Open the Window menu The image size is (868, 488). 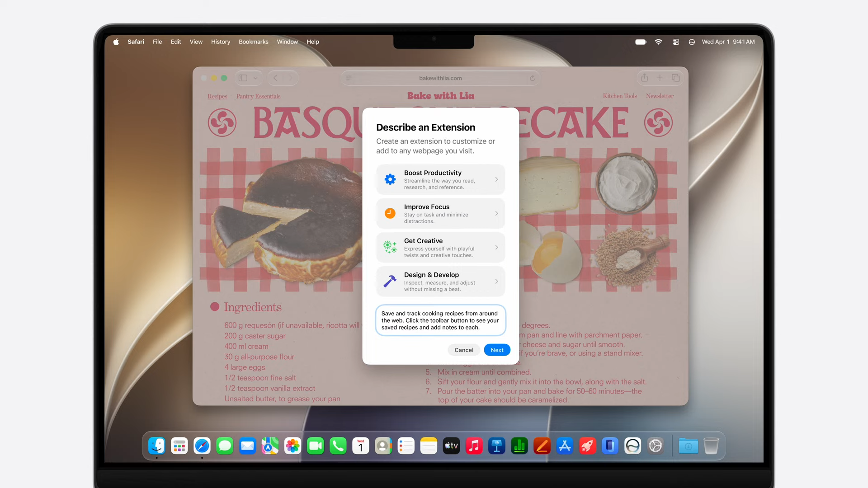[x=288, y=42]
